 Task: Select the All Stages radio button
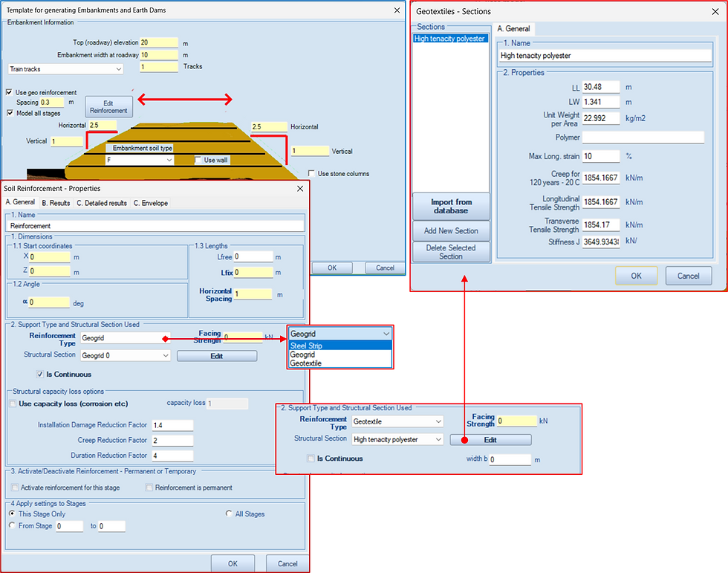(x=229, y=514)
